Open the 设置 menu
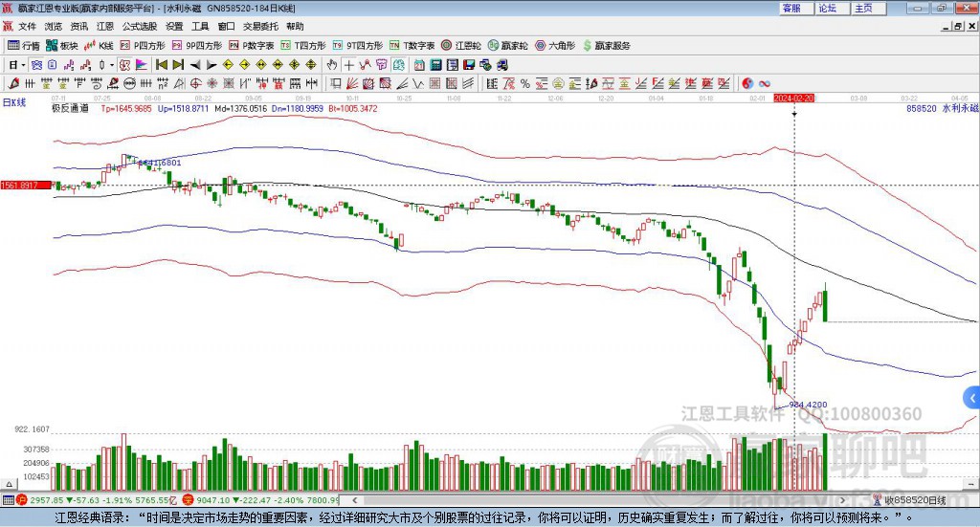This screenshot has height=527, width=980. click(174, 26)
